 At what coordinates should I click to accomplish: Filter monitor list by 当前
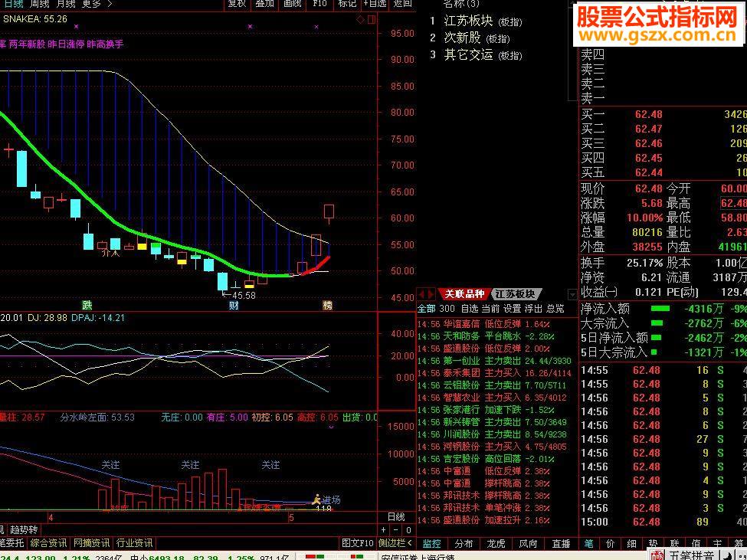click(x=490, y=309)
